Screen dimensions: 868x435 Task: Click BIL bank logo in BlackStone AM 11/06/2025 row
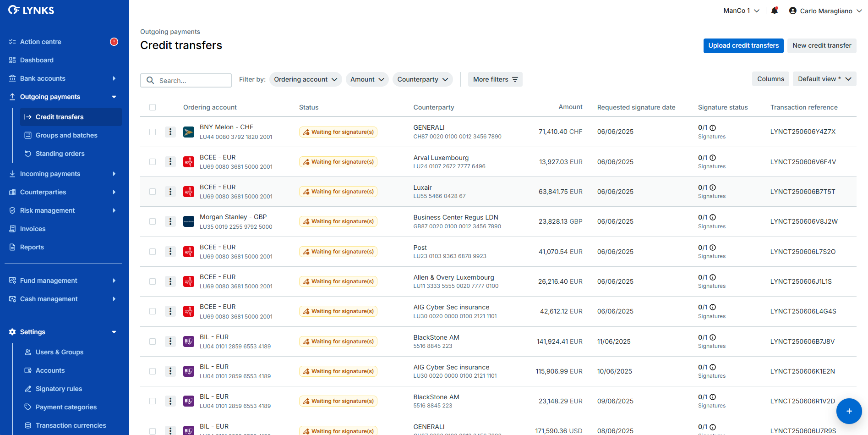pos(189,341)
